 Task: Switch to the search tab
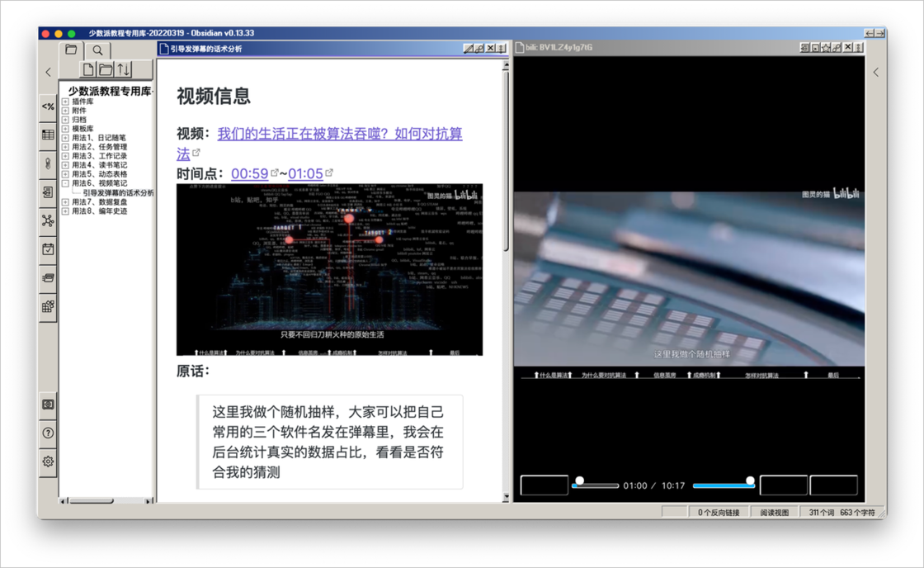(97, 50)
